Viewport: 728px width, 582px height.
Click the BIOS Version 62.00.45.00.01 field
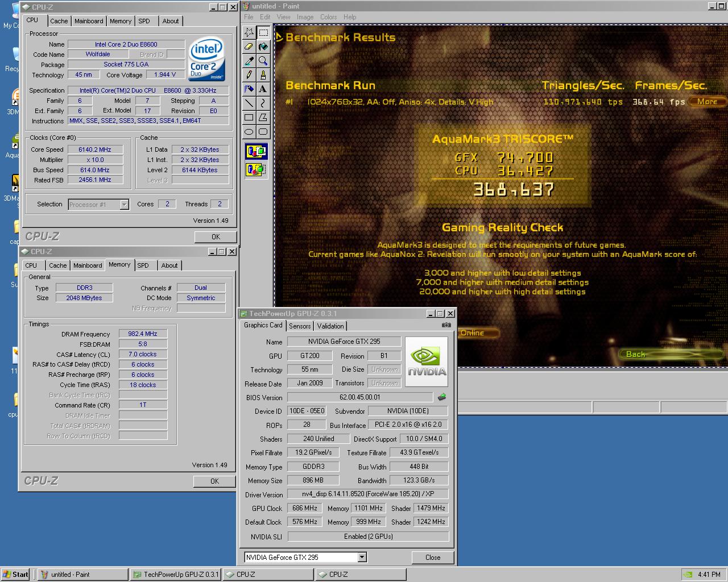pyautogui.click(x=360, y=397)
